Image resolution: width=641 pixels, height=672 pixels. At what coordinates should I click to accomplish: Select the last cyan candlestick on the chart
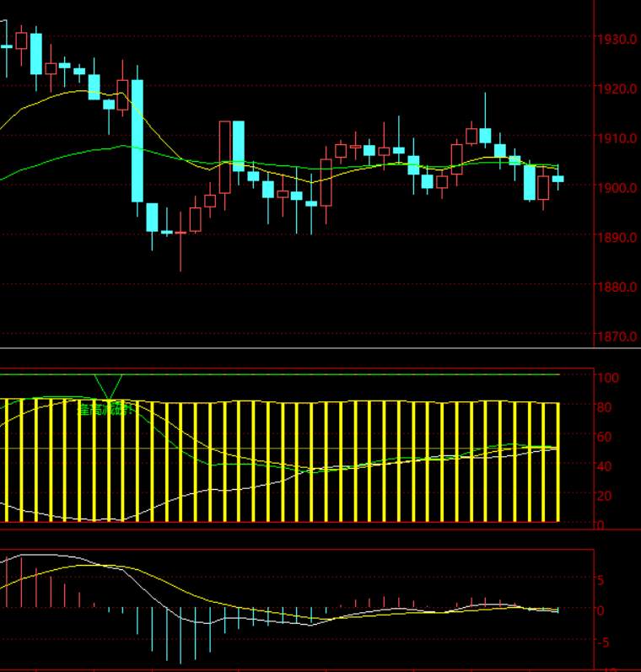click(558, 179)
